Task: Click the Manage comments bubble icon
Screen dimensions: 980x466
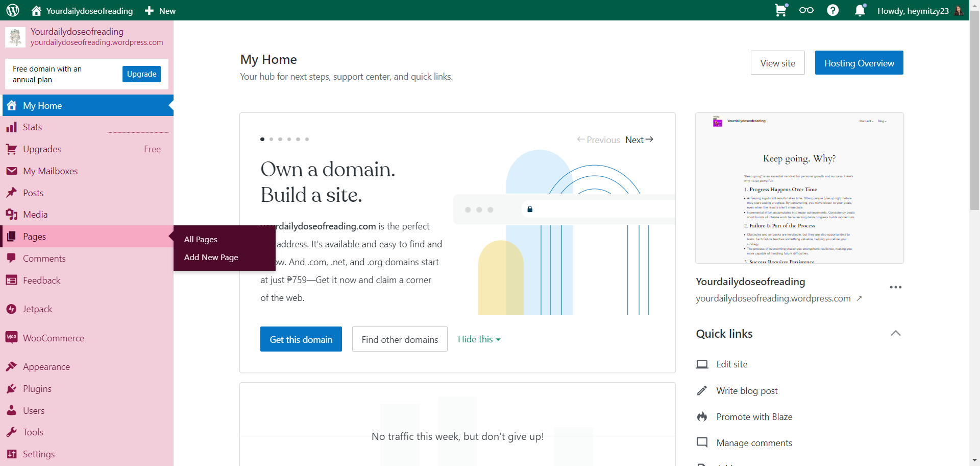Action: click(702, 442)
